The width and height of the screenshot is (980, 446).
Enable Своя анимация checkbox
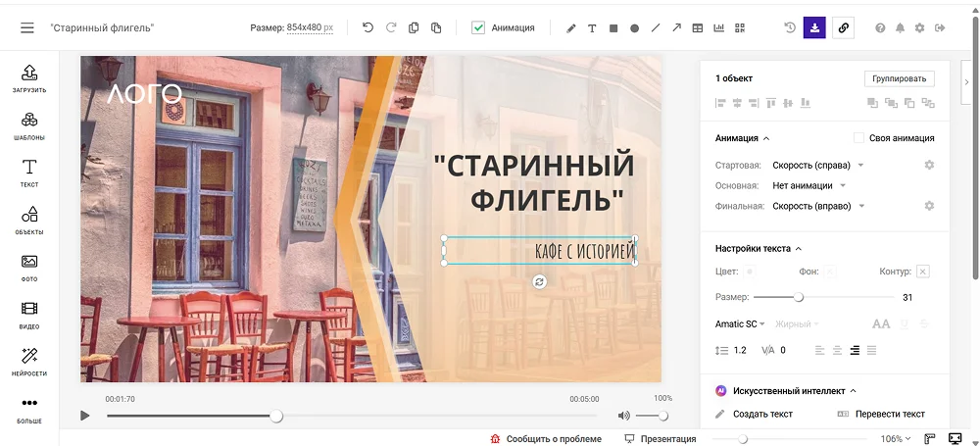(x=858, y=137)
